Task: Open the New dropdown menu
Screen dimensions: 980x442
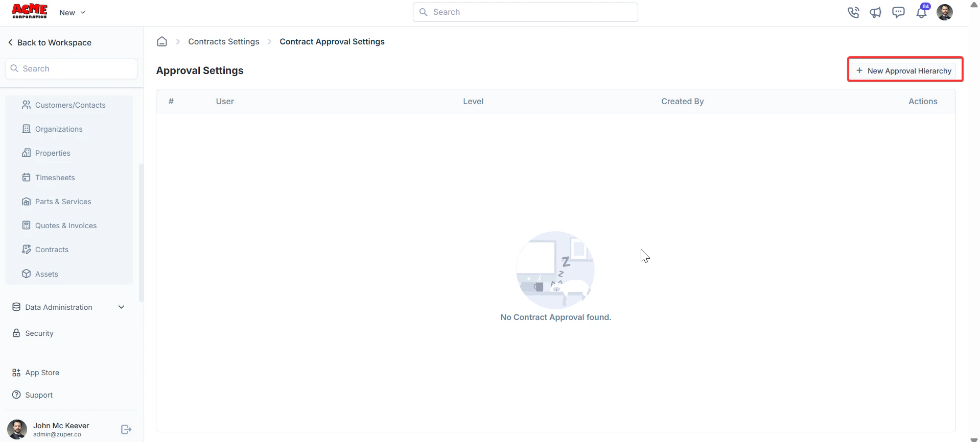Action: point(72,13)
